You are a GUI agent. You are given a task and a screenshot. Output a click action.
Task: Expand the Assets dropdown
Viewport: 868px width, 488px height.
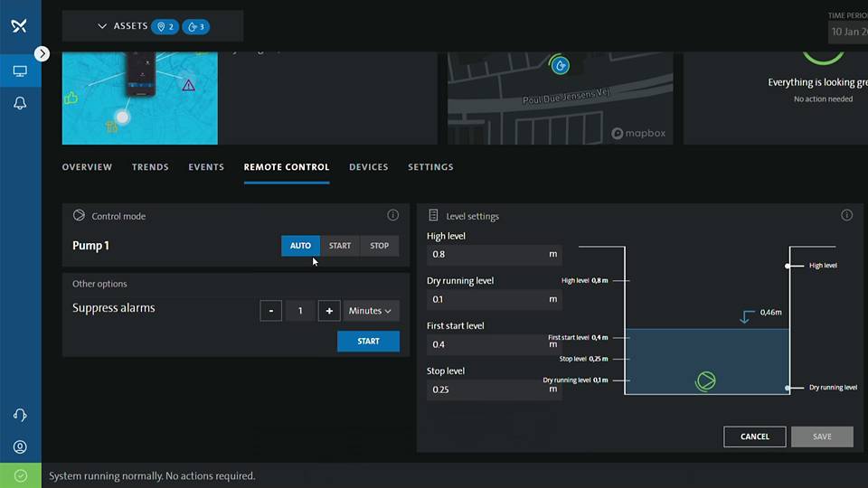(102, 26)
